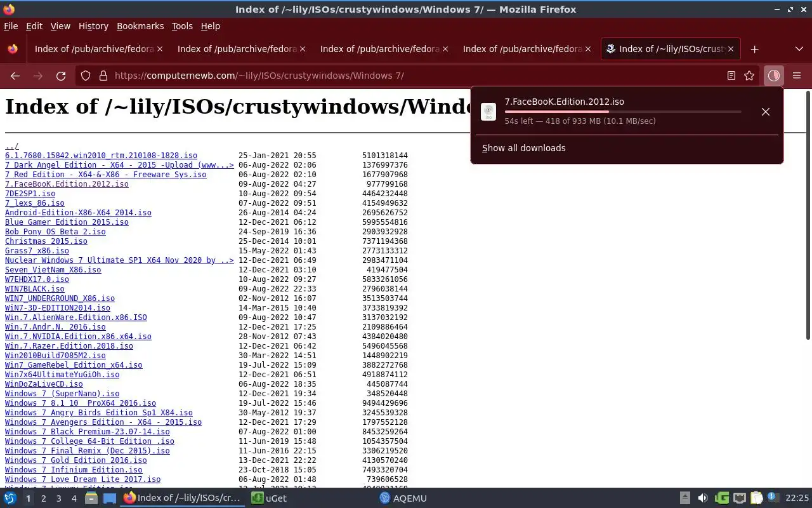Open the parent directory ../ link
Image resolution: width=812 pixels, height=508 pixels.
(12, 146)
